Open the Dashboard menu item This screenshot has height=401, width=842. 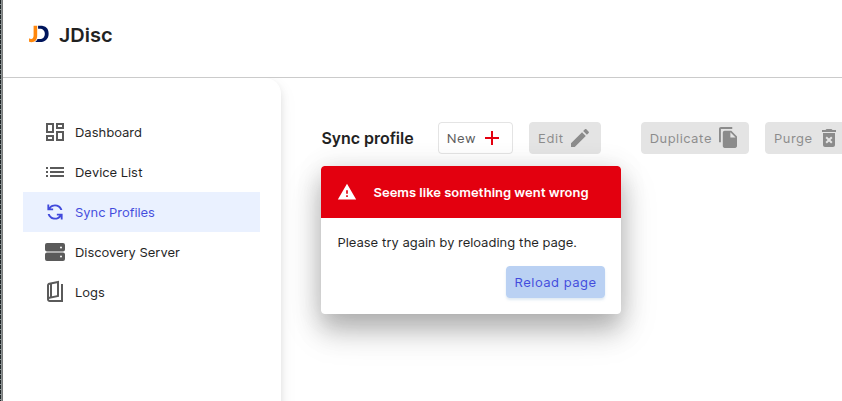(108, 132)
